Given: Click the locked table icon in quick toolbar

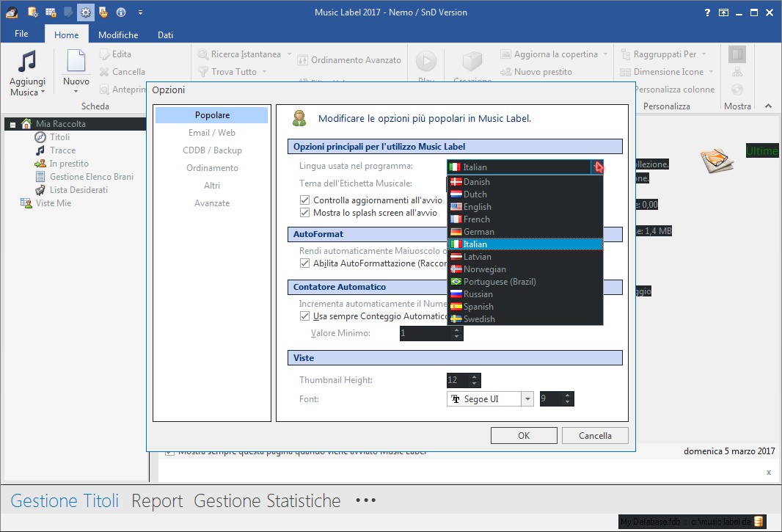Looking at the screenshot, I should (51, 12).
